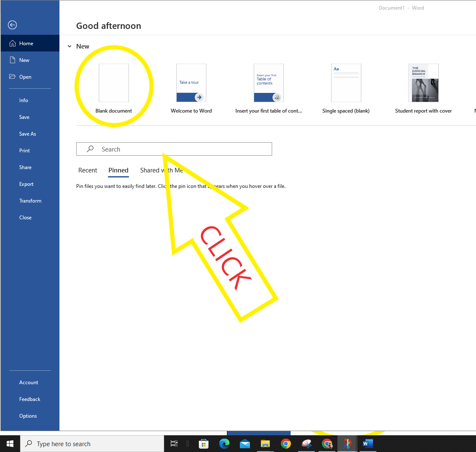Select the Home house icon in sidebar
The width and height of the screenshot is (476, 452).
[13, 44]
